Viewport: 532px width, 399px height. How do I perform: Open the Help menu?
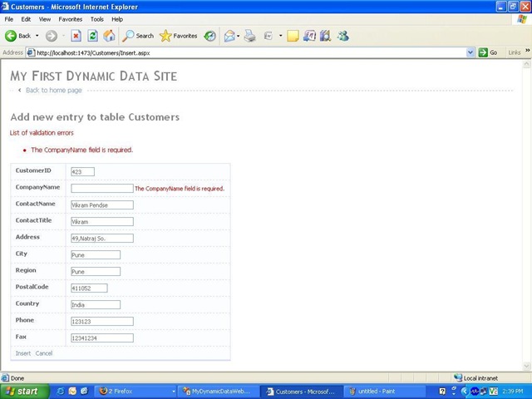tap(117, 19)
